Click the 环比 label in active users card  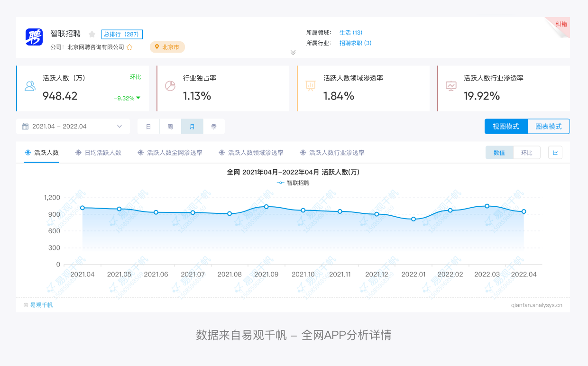coord(136,77)
